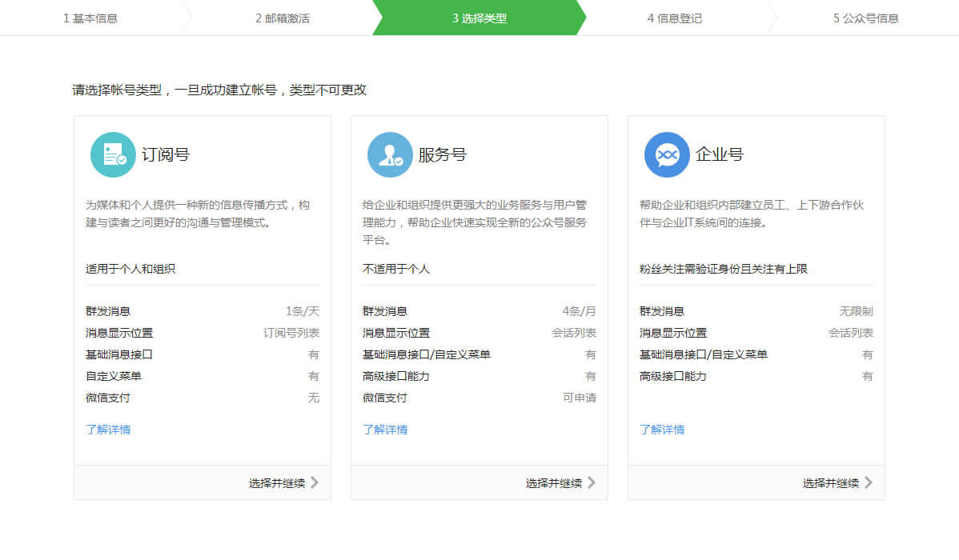This screenshot has height=560, width=959.
Task: Click the 服务号 service account icon
Action: 390,154
